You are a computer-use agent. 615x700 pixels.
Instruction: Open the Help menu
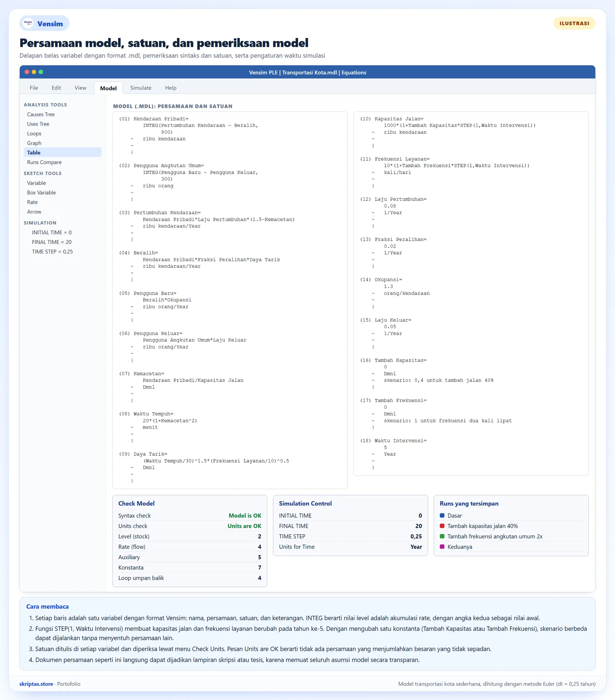click(171, 88)
